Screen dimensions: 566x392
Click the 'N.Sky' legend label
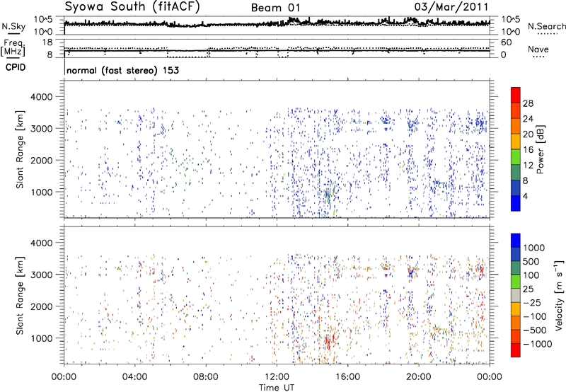(13, 26)
